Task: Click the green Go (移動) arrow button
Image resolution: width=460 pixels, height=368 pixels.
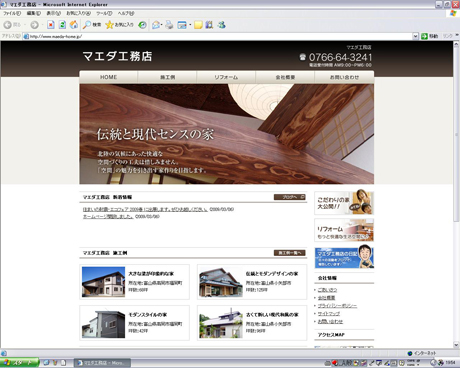Action: point(430,36)
